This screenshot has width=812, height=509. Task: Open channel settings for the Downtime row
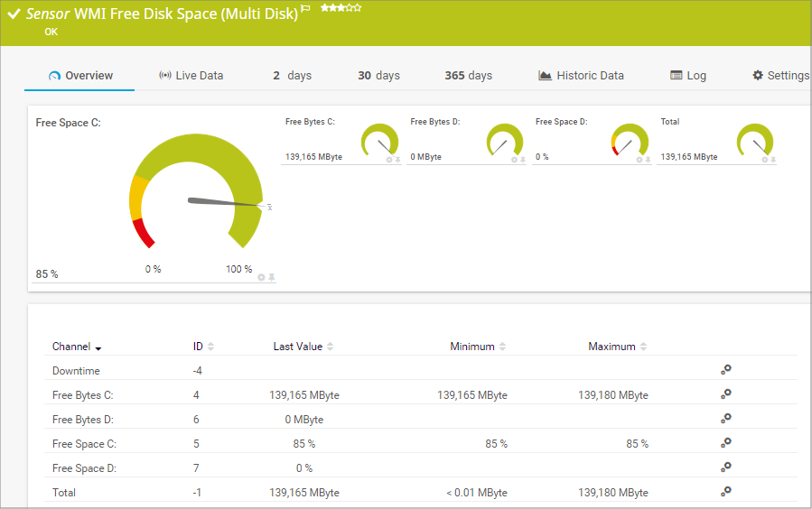[725, 370]
